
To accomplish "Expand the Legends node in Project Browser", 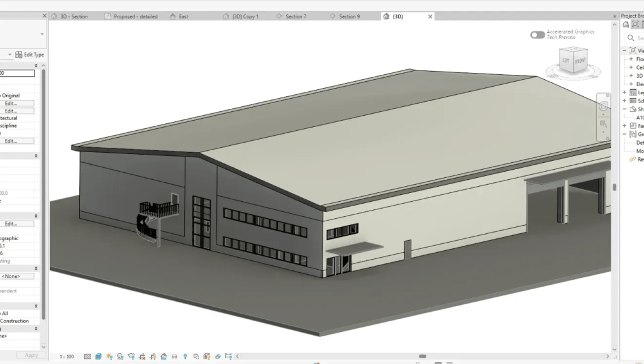I will coord(625,92).
